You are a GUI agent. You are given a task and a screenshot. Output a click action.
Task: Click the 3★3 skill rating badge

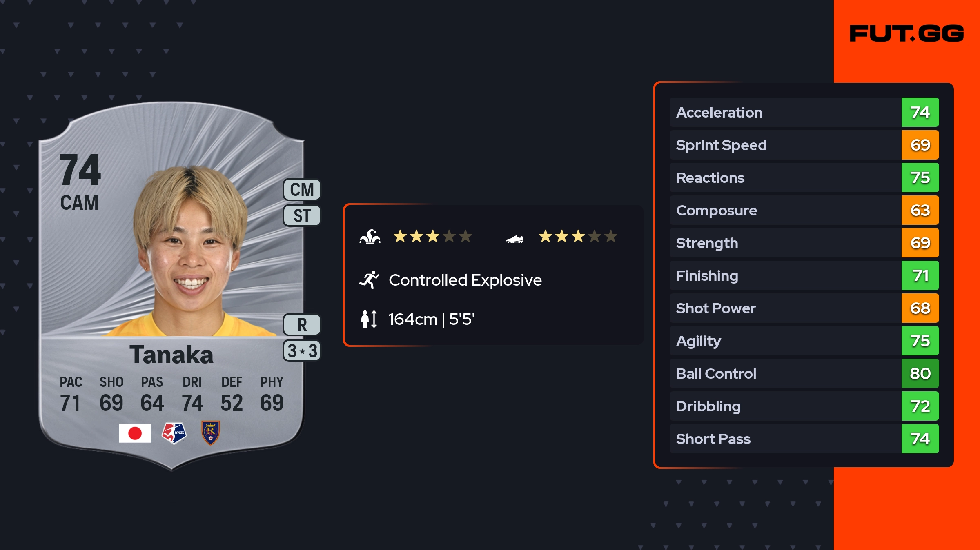coord(302,351)
